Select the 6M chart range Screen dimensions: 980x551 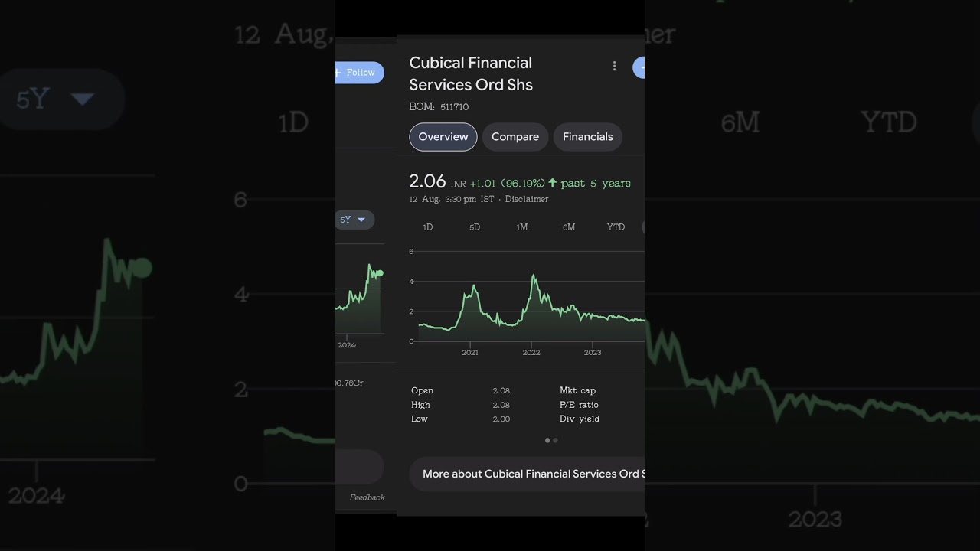[569, 227]
